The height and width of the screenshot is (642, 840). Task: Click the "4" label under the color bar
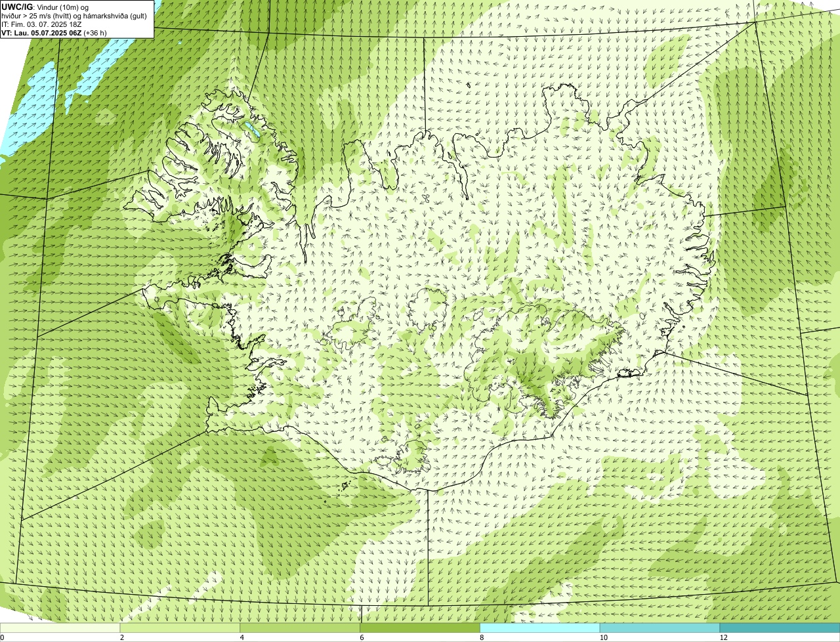click(x=241, y=637)
